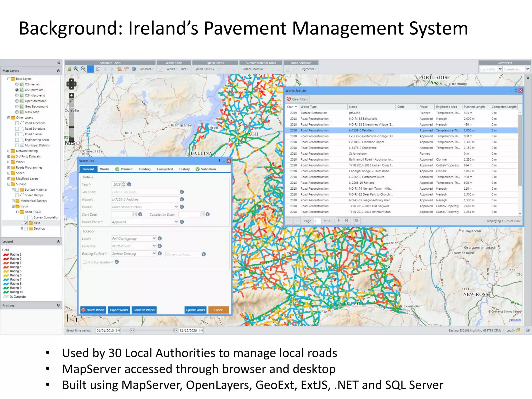Click the map zoom-out minus button
532x399 pixels.
pos(71,139)
